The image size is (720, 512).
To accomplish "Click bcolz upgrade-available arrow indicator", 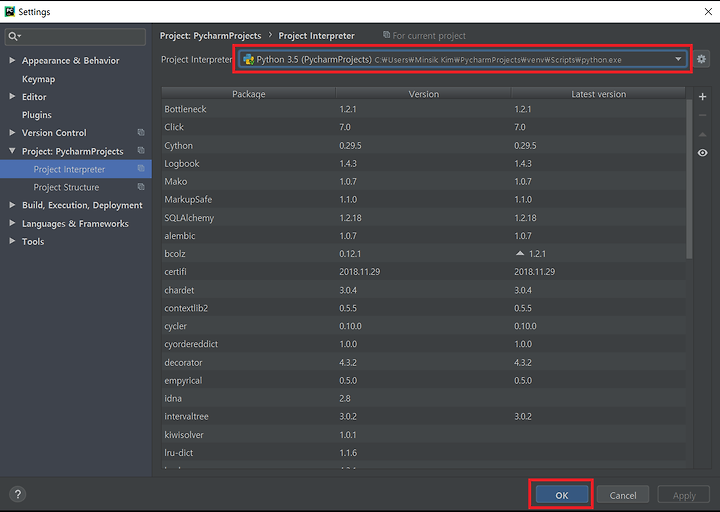I will (519, 253).
